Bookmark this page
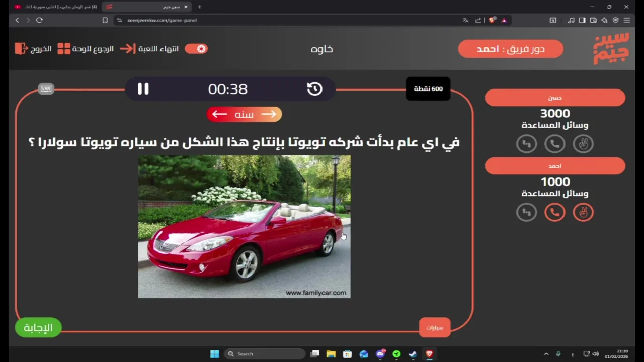 105,20
